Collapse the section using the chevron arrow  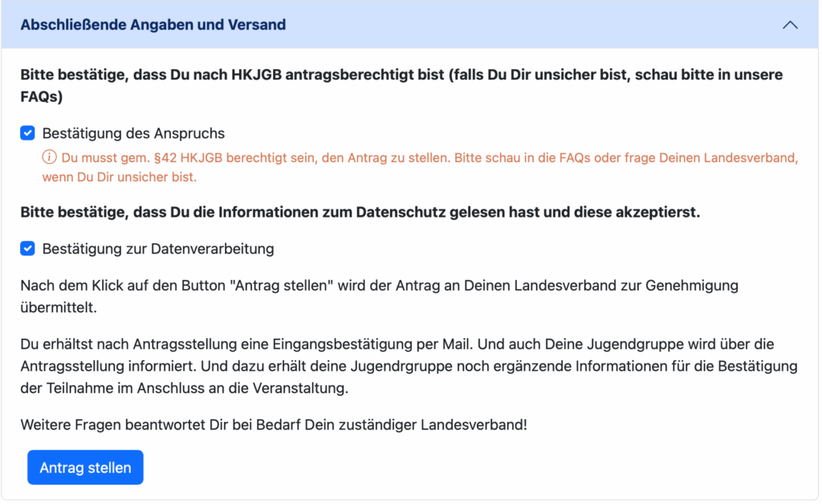coord(790,25)
